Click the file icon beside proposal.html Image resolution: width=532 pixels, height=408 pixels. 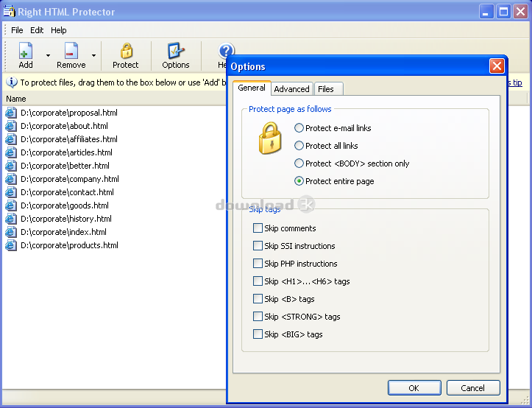pos(10,113)
